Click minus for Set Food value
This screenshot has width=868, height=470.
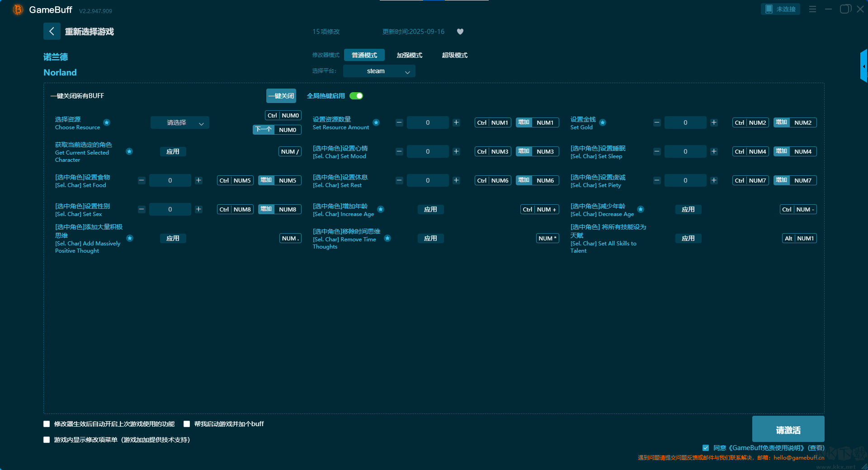(142, 180)
